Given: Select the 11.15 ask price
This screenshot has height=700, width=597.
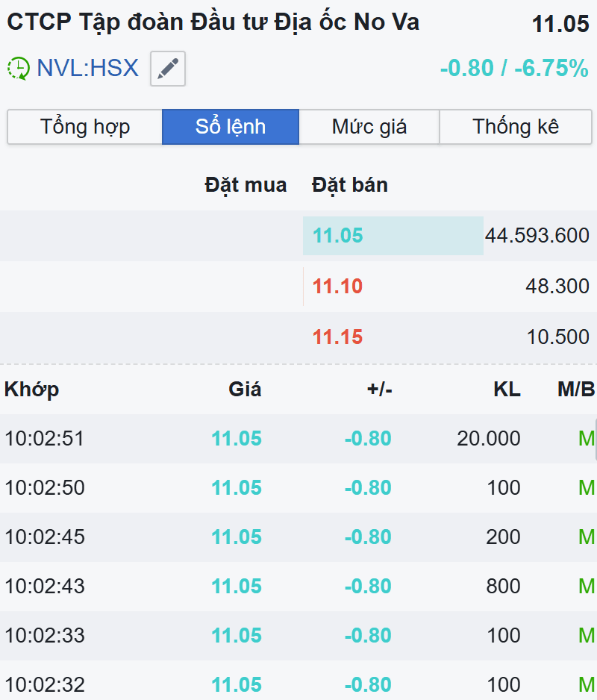Looking at the screenshot, I should point(337,337).
